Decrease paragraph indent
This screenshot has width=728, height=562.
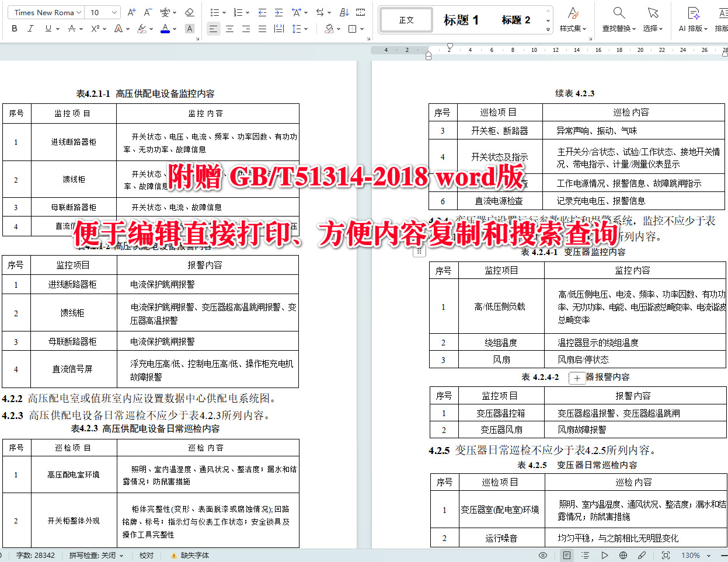tap(262, 12)
